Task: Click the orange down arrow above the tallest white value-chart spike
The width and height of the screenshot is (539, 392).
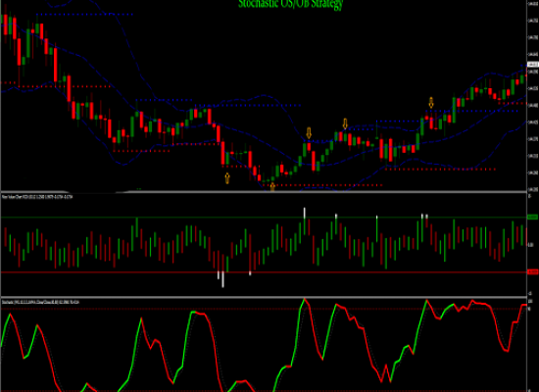Action: [x=309, y=133]
